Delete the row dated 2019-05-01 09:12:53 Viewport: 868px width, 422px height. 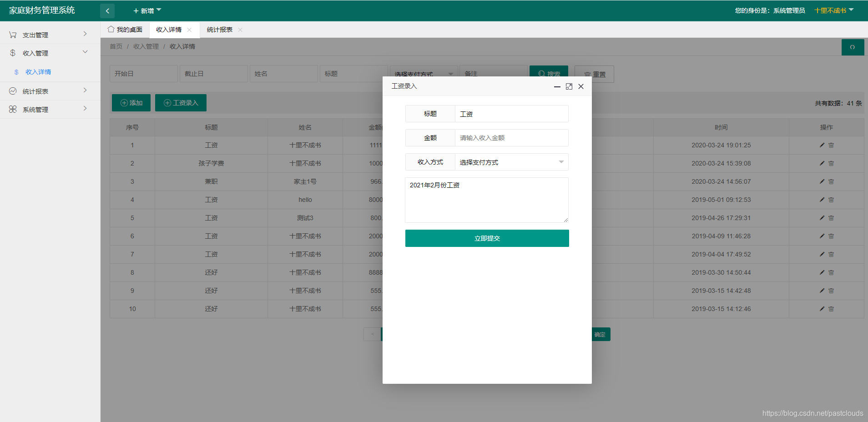tap(831, 200)
